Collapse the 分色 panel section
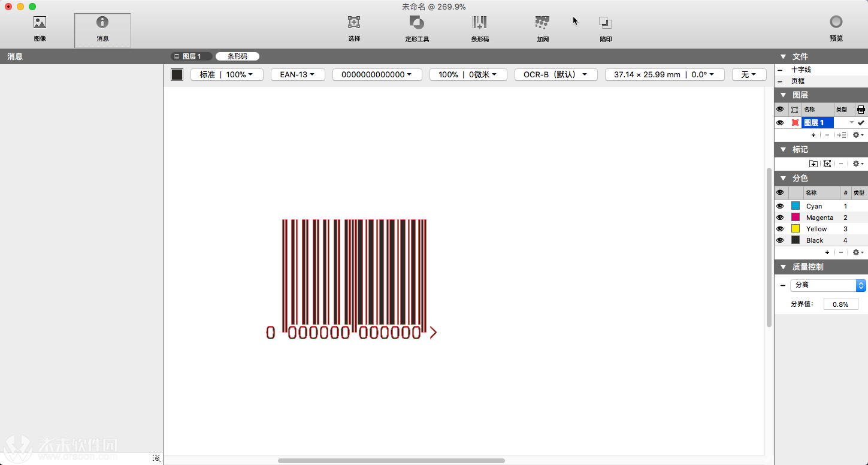 [782, 178]
